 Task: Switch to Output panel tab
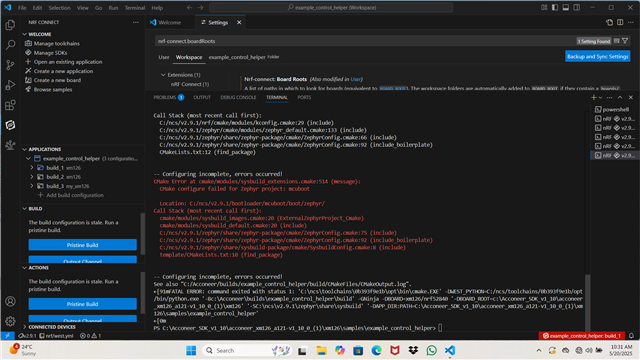pos(202,97)
